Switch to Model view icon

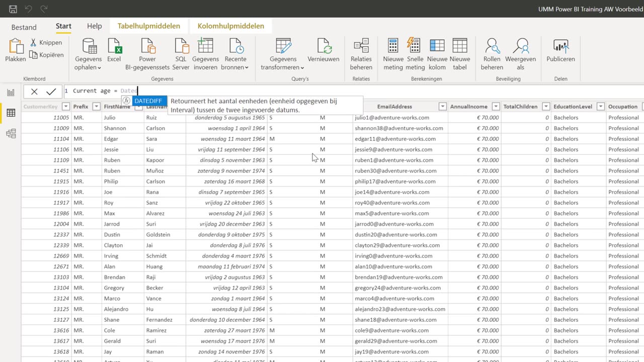[11, 134]
